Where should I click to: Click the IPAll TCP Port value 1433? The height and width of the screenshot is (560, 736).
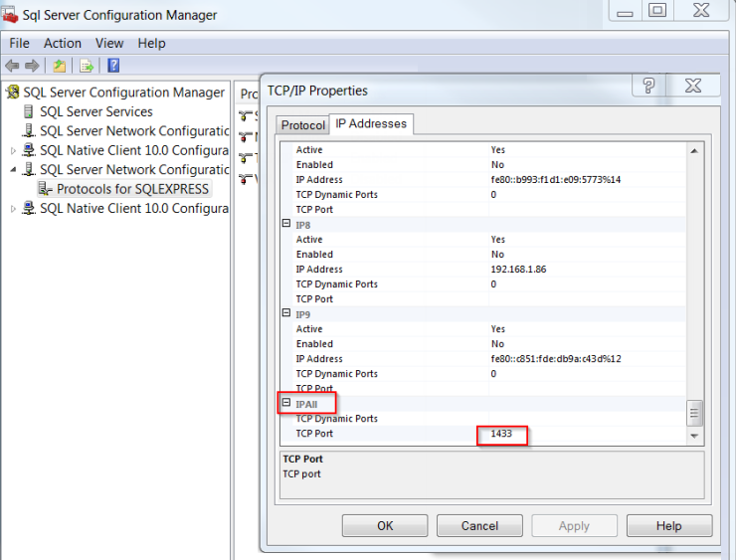pos(501,435)
